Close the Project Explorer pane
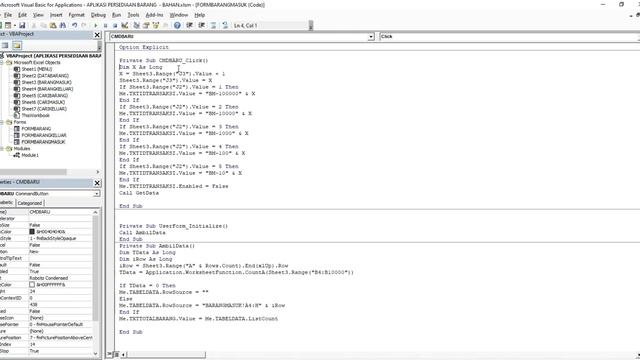The height and width of the screenshot is (360, 640). pyautogui.click(x=97, y=35)
